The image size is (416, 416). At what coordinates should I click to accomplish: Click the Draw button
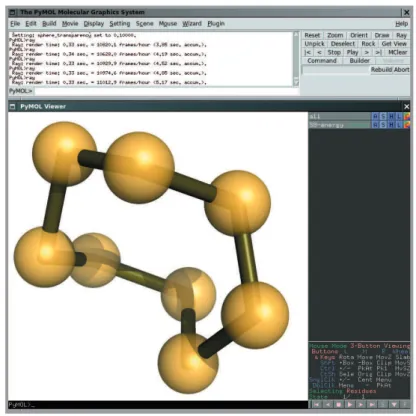[382, 35]
